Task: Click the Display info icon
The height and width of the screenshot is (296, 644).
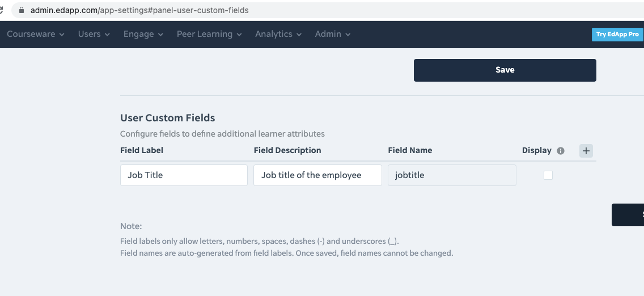Action: [561, 151]
